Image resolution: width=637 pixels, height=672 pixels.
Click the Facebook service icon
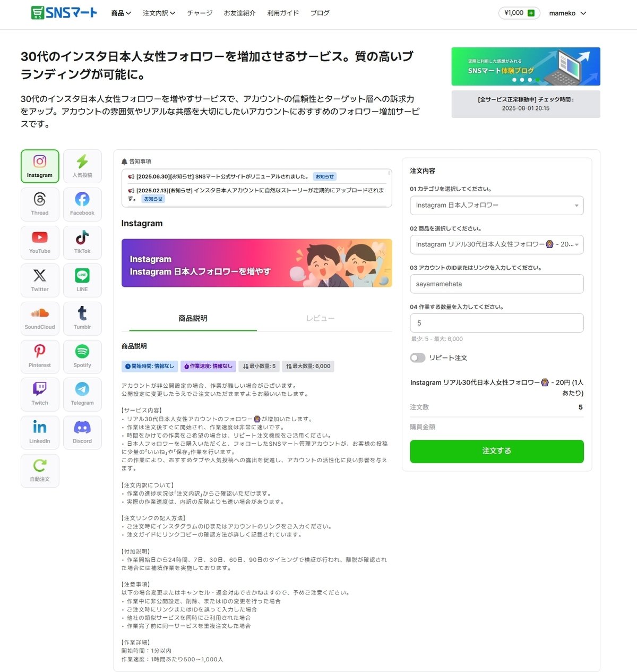click(x=82, y=204)
